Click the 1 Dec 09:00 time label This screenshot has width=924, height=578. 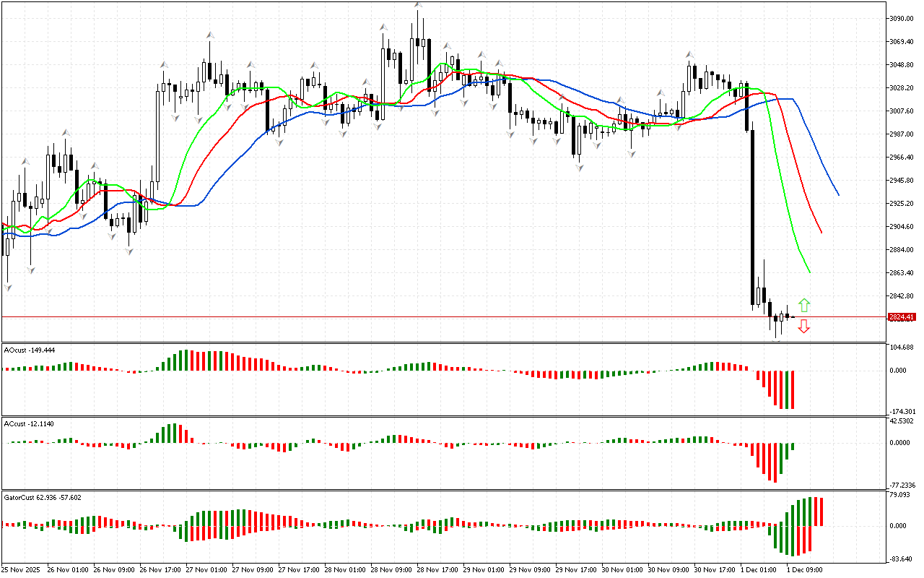(x=805, y=570)
